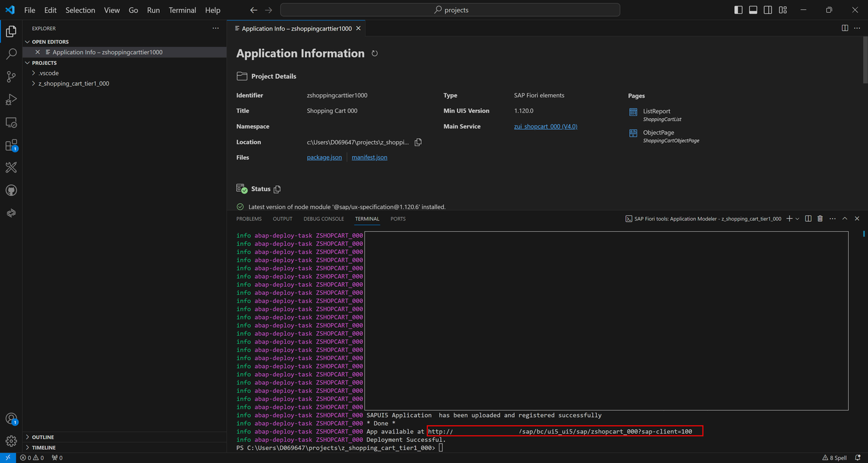The image size is (868, 463).
Task: Customize Layout from the title bar
Action: click(783, 10)
